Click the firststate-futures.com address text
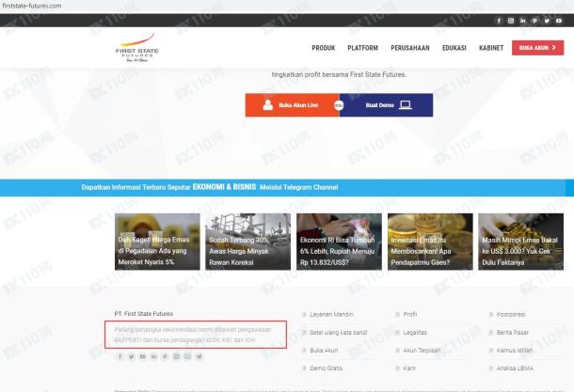The width and height of the screenshot is (574, 392). pos(31,6)
